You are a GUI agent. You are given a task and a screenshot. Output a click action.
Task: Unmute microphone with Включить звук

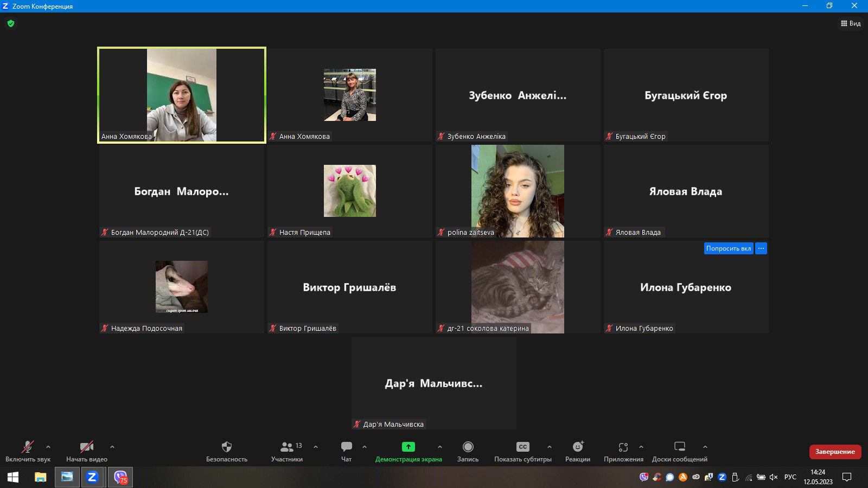click(x=28, y=451)
